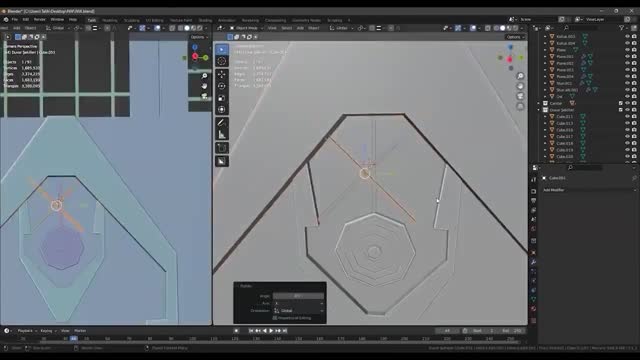Hide Cube.011 using its eye icon
Screen dimensions: 640x360
627,116
